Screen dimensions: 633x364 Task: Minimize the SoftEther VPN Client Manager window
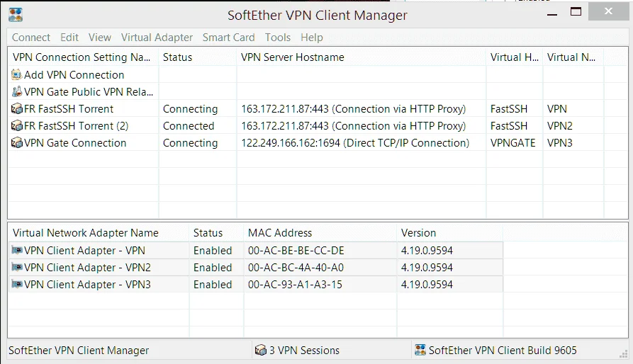552,13
